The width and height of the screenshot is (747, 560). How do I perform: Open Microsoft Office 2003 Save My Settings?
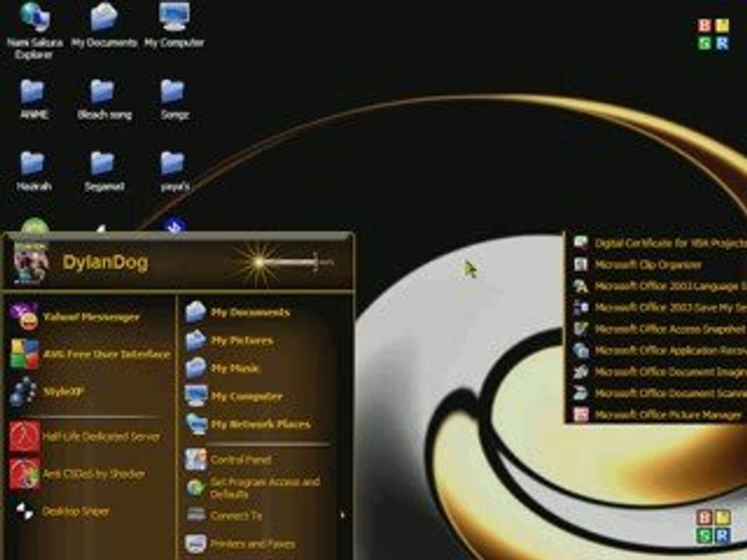[x=659, y=307]
